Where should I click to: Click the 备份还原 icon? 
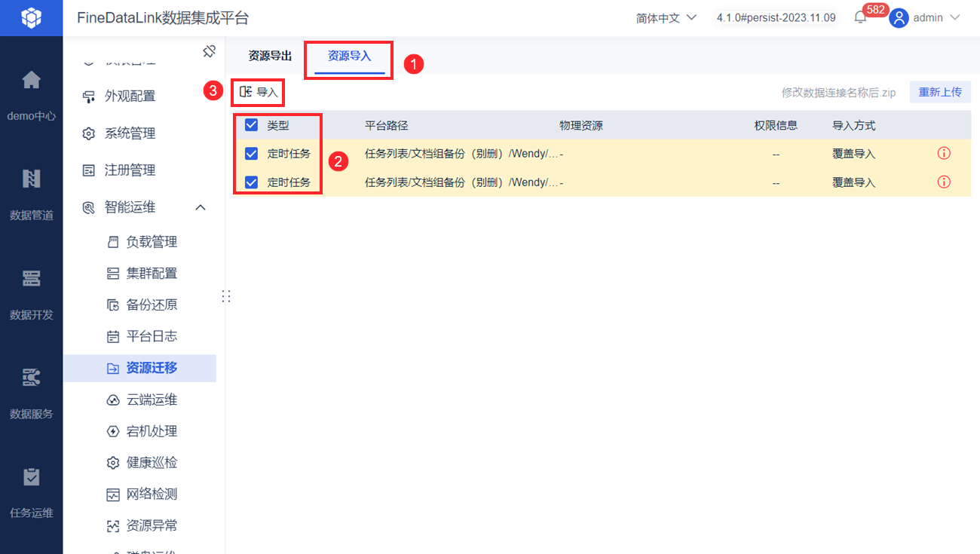[113, 305]
